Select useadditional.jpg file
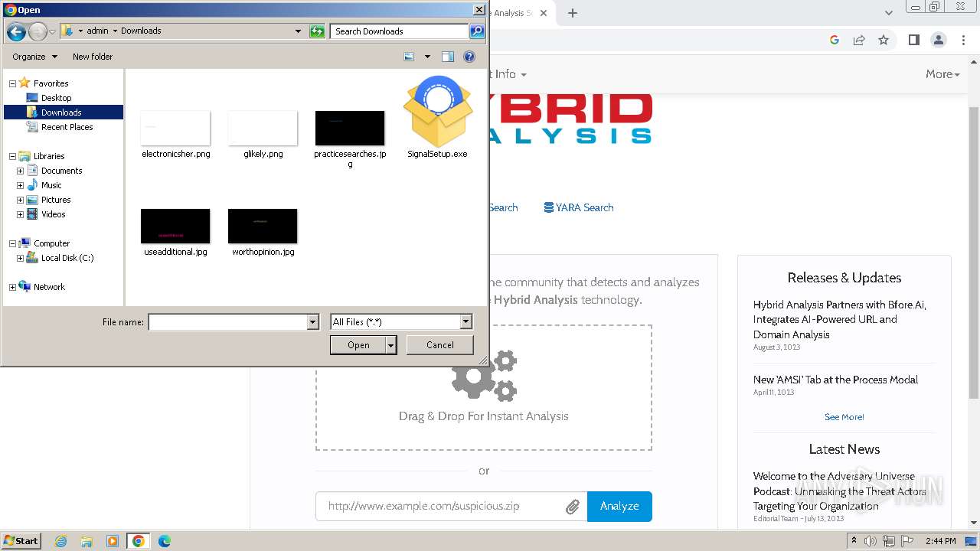The width and height of the screenshot is (980, 551). point(175,232)
